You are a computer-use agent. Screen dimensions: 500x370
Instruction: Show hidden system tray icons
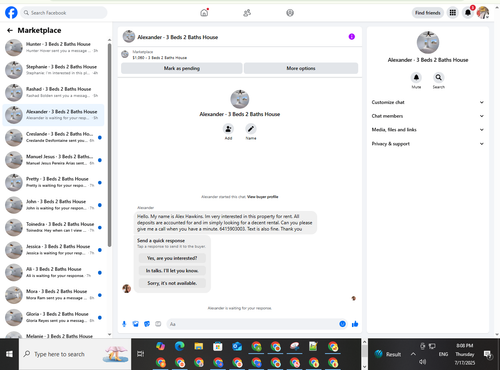pos(413,354)
